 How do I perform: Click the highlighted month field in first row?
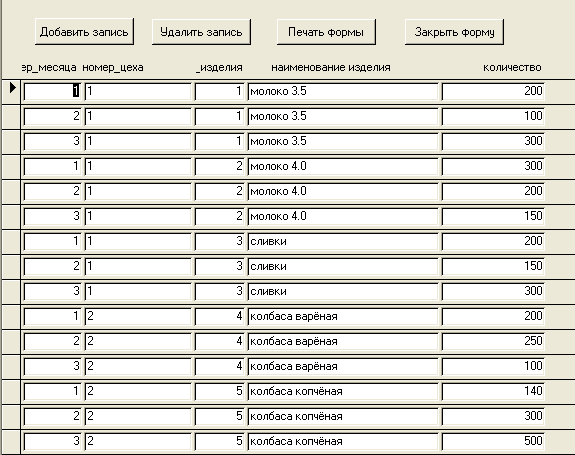(x=52, y=91)
